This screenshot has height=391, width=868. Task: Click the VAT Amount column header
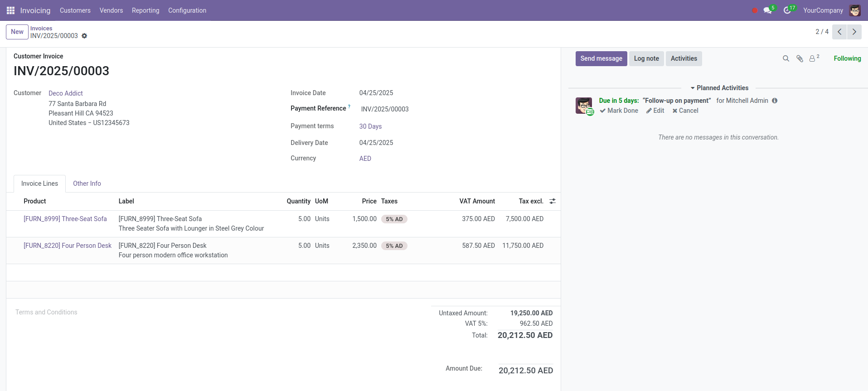click(477, 201)
